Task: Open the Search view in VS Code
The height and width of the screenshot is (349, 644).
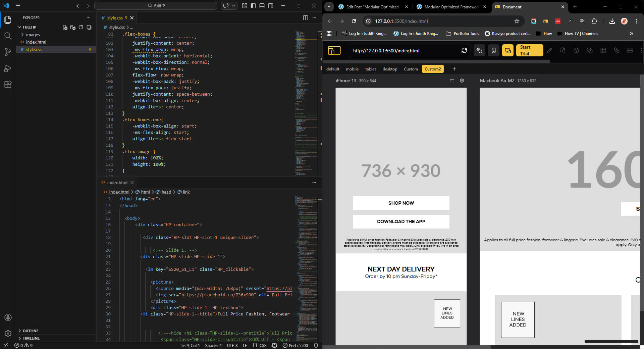Action: coord(8,36)
